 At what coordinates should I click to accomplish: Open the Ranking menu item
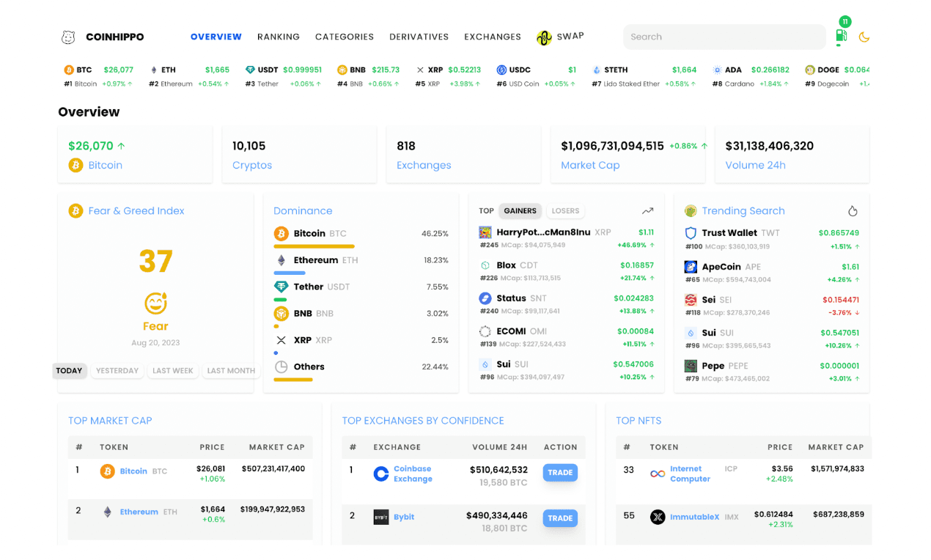coord(279,37)
